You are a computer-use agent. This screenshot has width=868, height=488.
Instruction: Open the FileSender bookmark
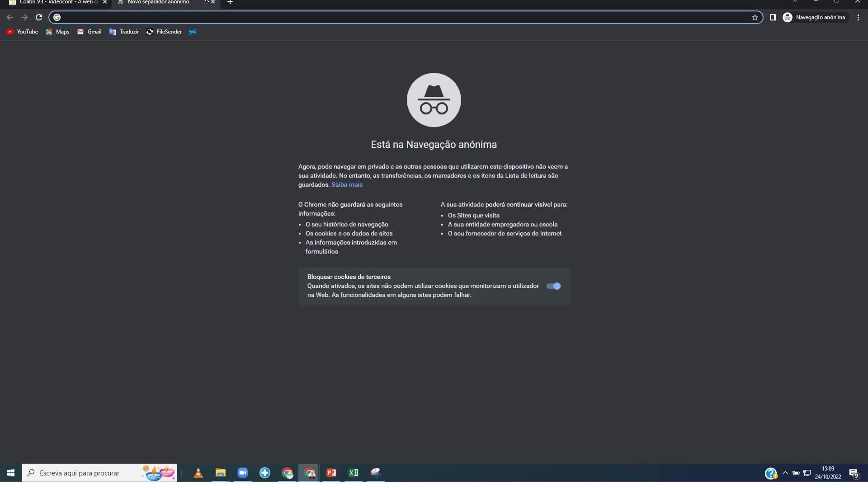[x=164, y=32]
